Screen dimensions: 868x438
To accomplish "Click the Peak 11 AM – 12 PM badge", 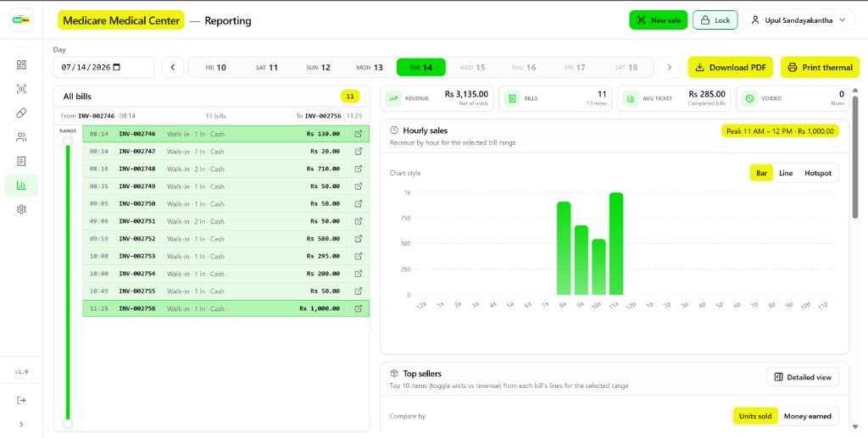I will [x=780, y=131].
